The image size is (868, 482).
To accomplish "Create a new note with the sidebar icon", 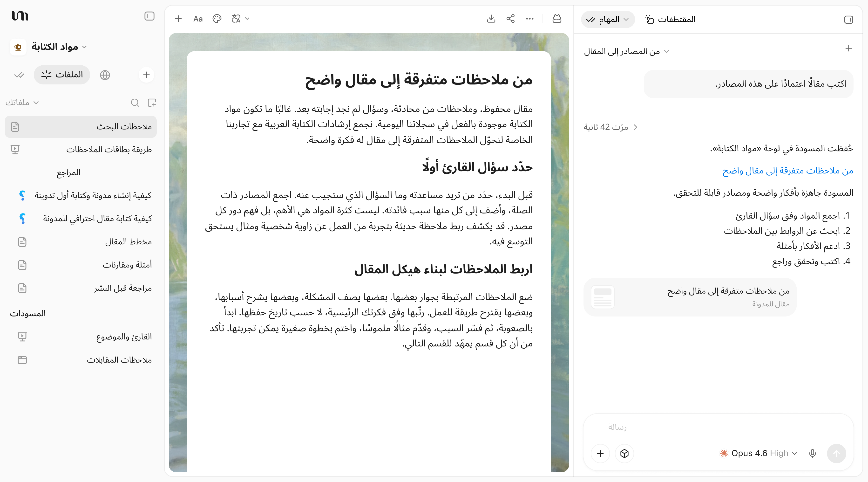I will tap(152, 103).
